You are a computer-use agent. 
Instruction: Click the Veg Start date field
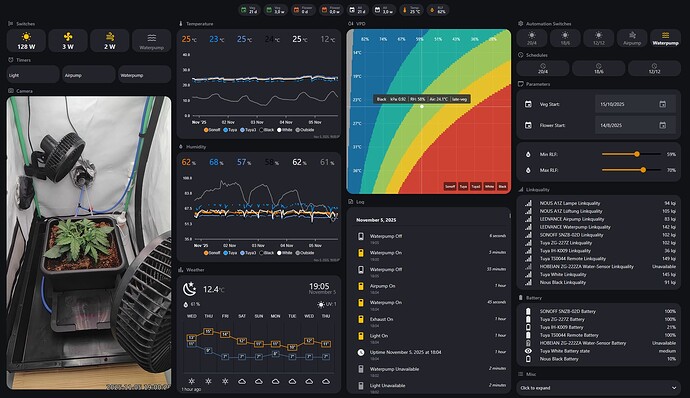pos(635,104)
